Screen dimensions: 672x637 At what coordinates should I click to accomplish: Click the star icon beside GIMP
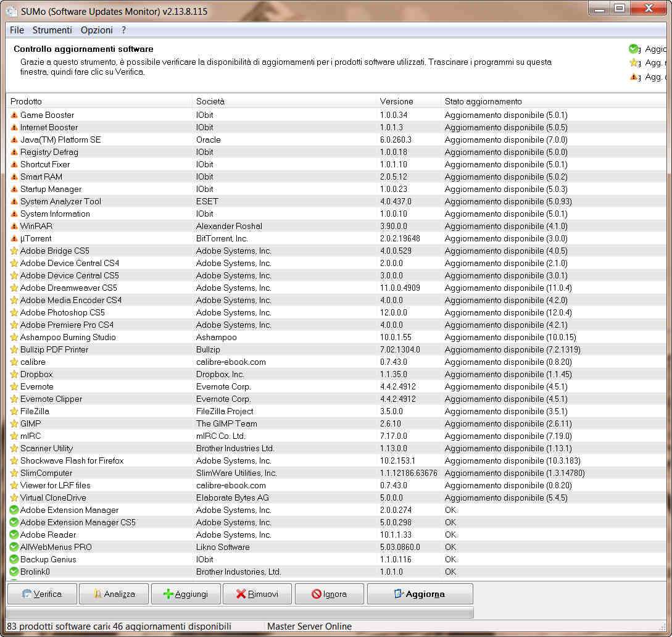click(14, 423)
